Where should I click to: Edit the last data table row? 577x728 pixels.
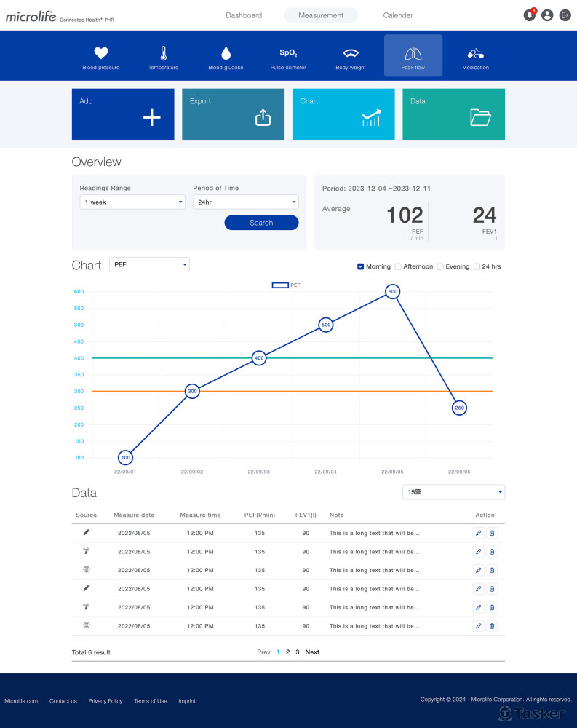click(x=479, y=626)
